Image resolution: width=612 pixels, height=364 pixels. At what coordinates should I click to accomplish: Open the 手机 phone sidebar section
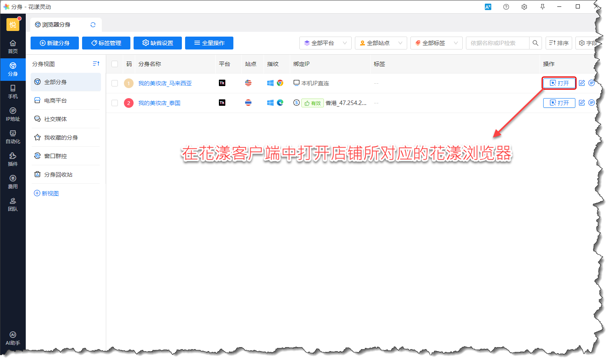click(13, 92)
